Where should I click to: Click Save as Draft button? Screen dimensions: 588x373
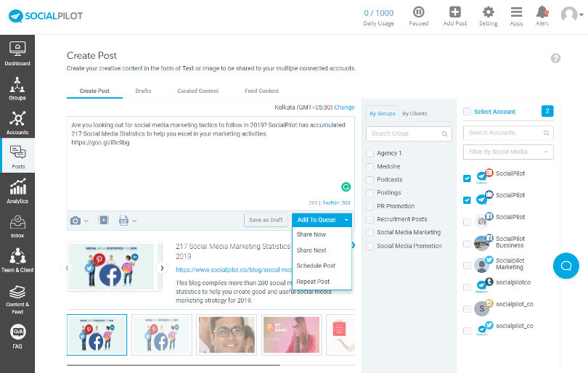266,220
